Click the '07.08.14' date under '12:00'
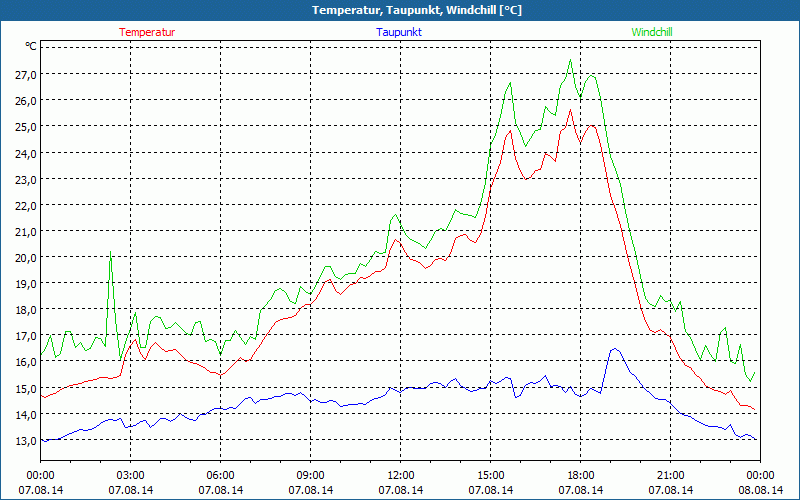The height and width of the screenshot is (500, 800). [x=401, y=490]
